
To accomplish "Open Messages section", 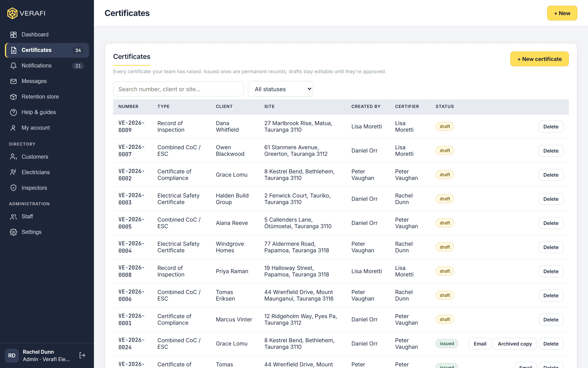I will [x=47, y=81].
